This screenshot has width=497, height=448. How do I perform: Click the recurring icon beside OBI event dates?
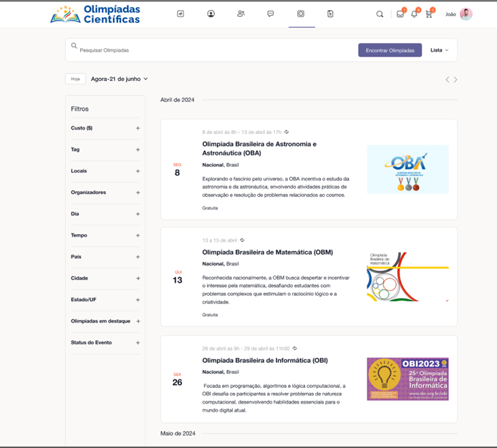295,349
